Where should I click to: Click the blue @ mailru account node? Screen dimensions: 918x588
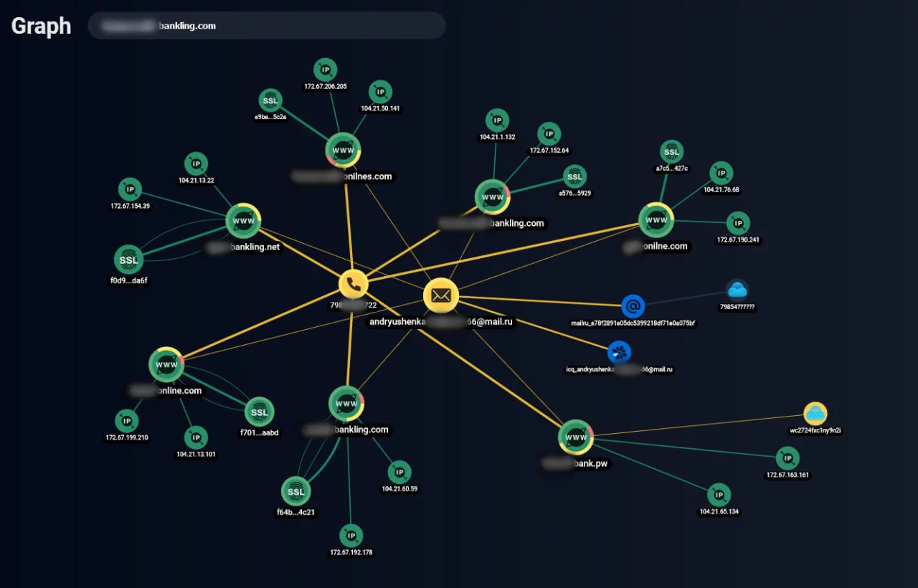[x=633, y=306]
